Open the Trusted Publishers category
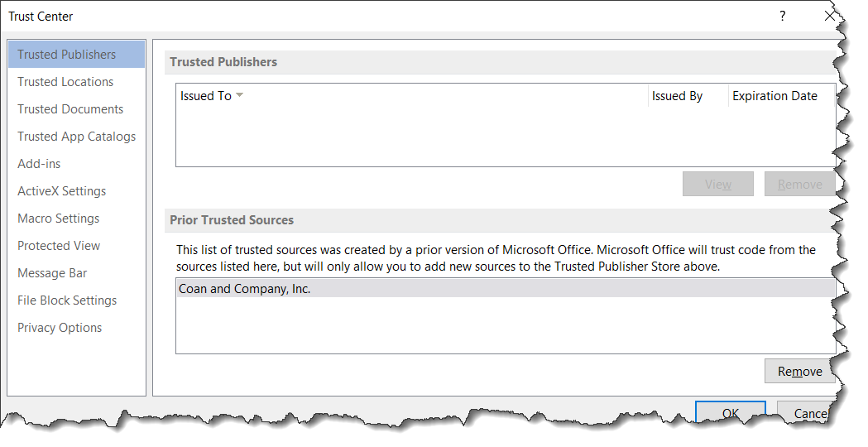Viewport: 868px width, 447px height. (x=76, y=55)
